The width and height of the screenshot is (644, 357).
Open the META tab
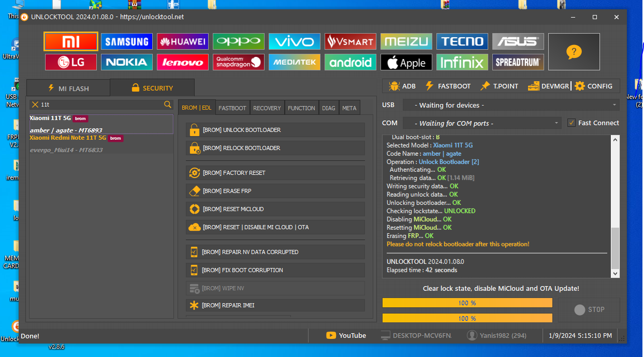pyautogui.click(x=349, y=108)
